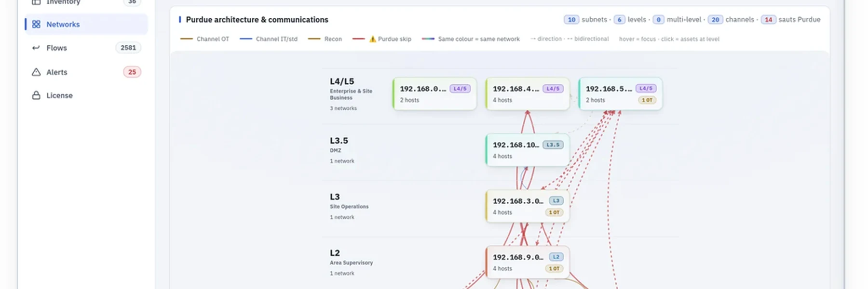
Task: Open the Flows sidebar item
Action: 86,48
